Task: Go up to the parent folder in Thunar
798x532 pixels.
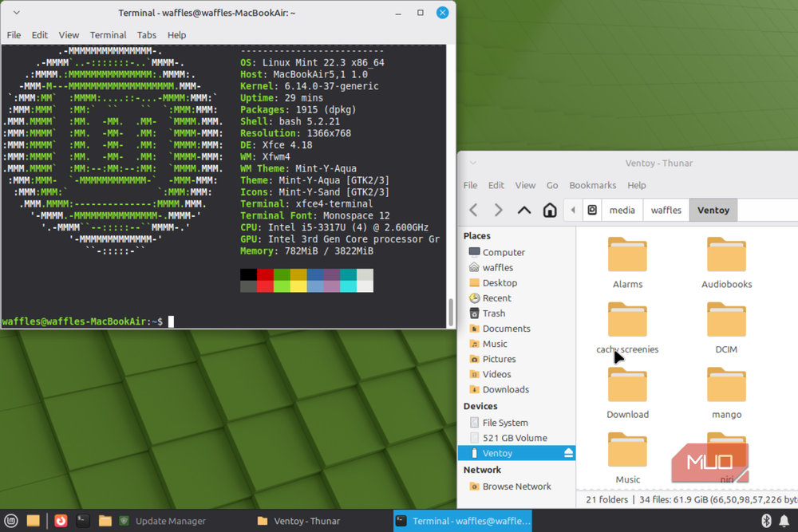Action: tap(524, 210)
